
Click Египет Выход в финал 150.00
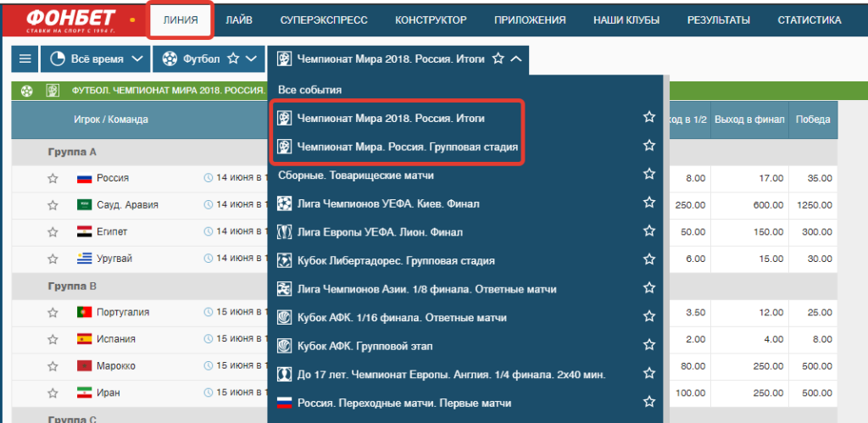pyautogui.click(x=770, y=232)
